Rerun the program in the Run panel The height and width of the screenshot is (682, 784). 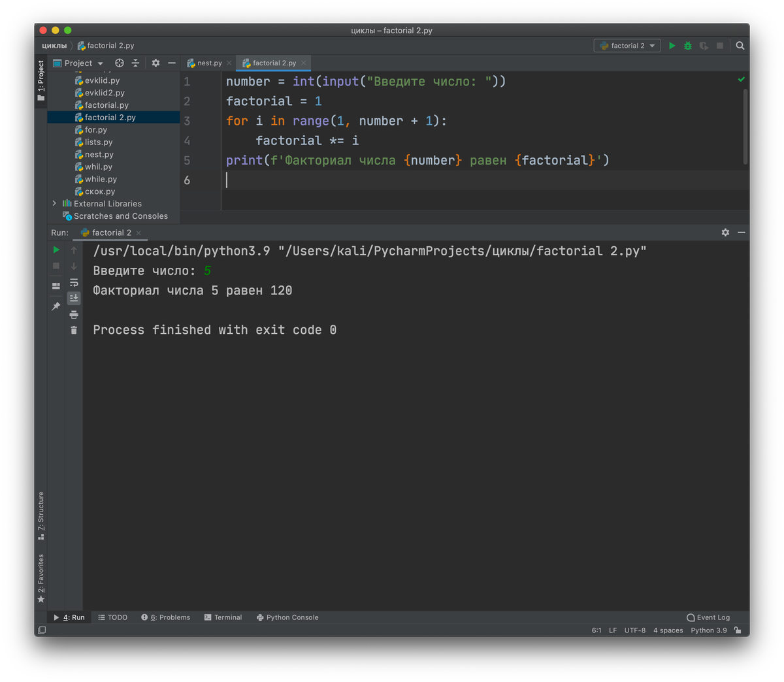click(56, 250)
